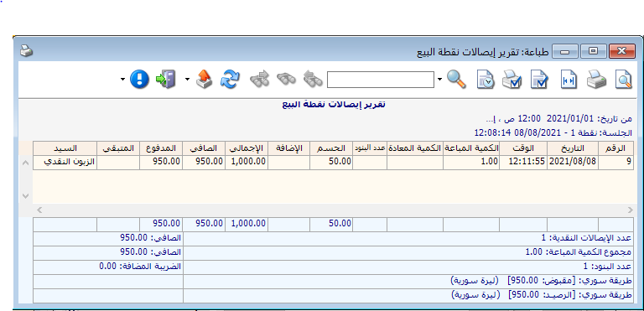This screenshot has height=311, width=644.
Task: Click the horizontal scrollbar right arrow
Action: [630, 210]
